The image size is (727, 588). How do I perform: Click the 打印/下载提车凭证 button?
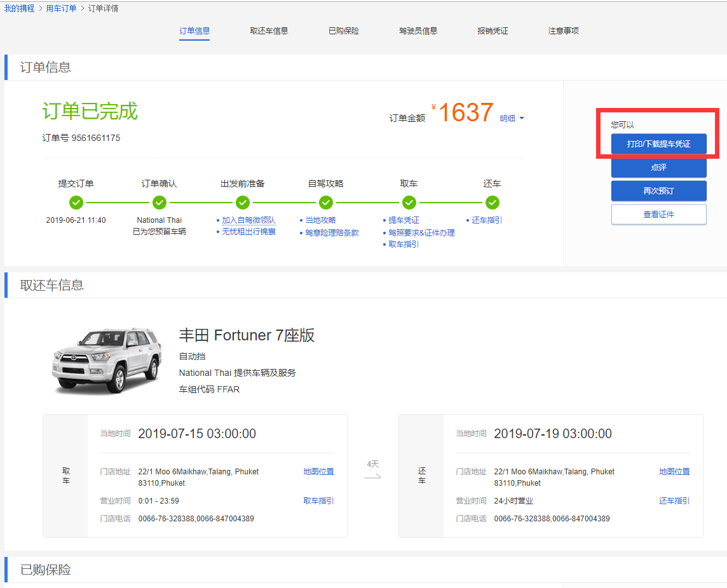(658, 144)
